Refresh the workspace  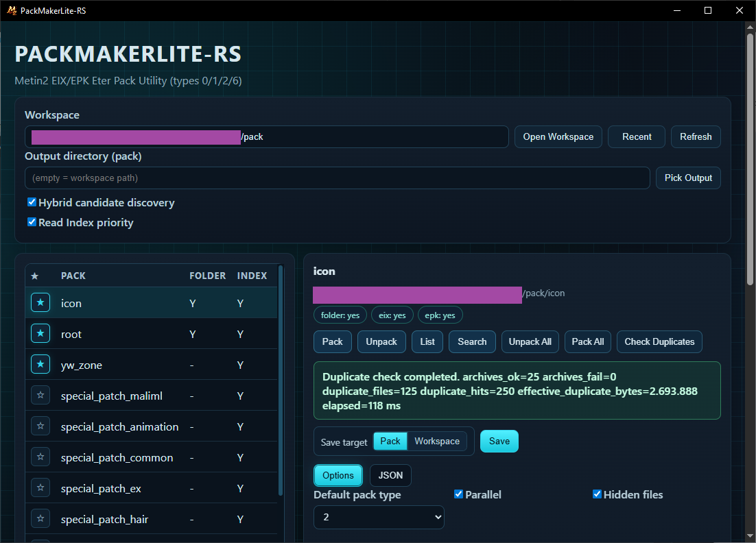[x=696, y=137]
